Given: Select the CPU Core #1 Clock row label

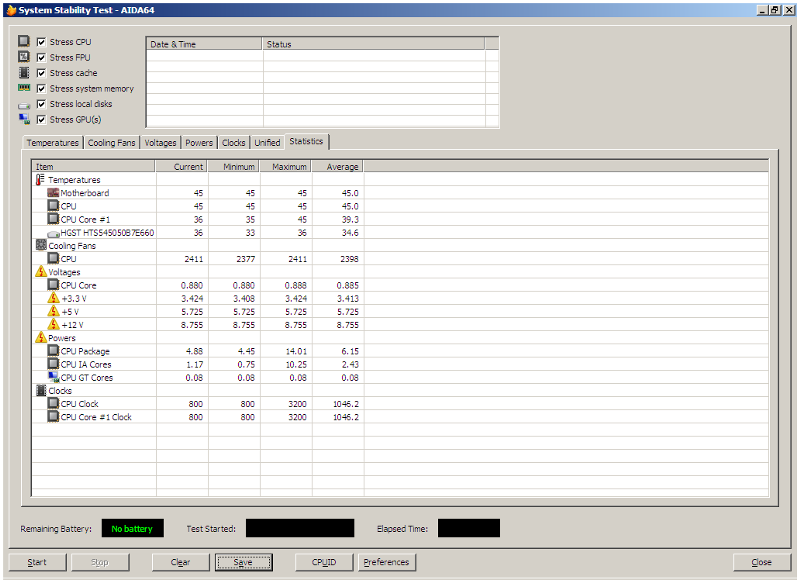Looking at the screenshot, I should click(96, 417).
